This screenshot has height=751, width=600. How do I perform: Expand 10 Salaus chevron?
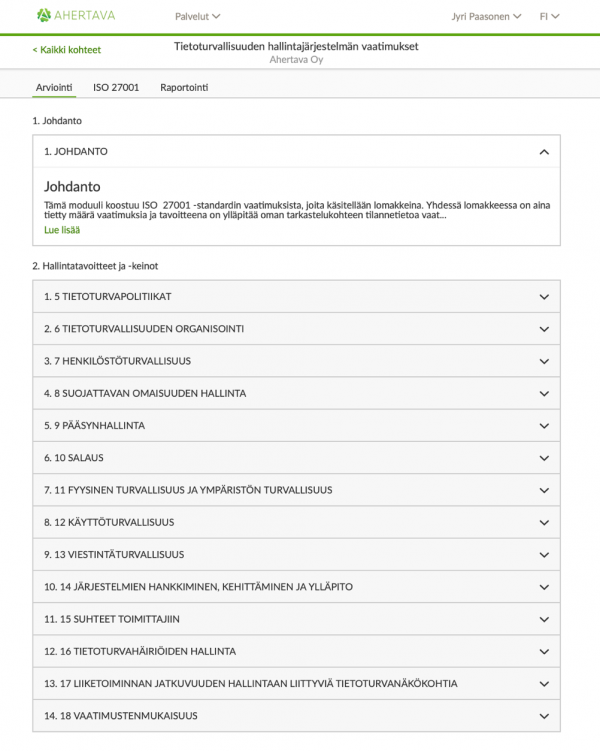(x=544, y=457)
